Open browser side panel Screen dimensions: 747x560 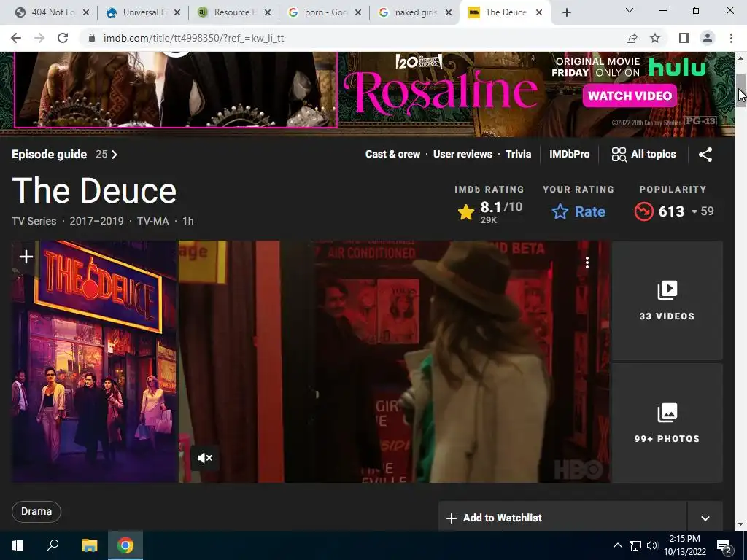[x=684, y=38]
